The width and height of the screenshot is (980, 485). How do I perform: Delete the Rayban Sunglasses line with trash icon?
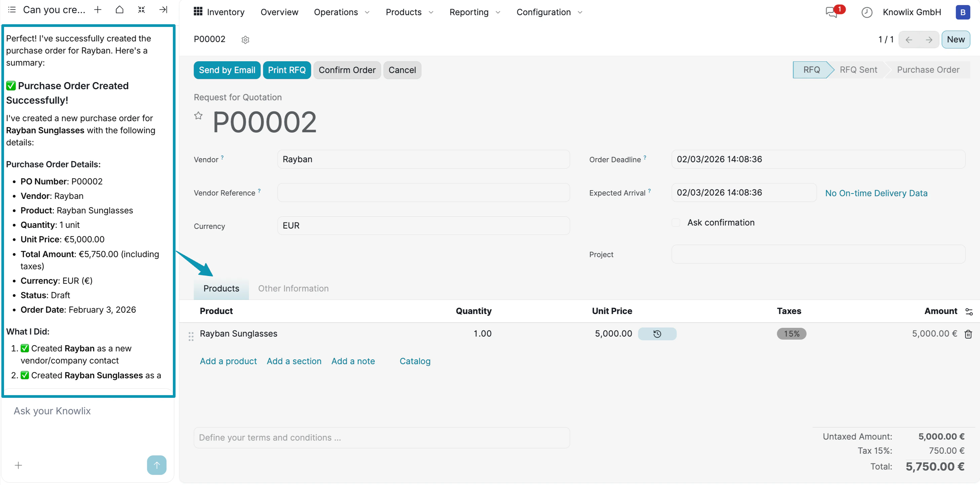(968, 334)
